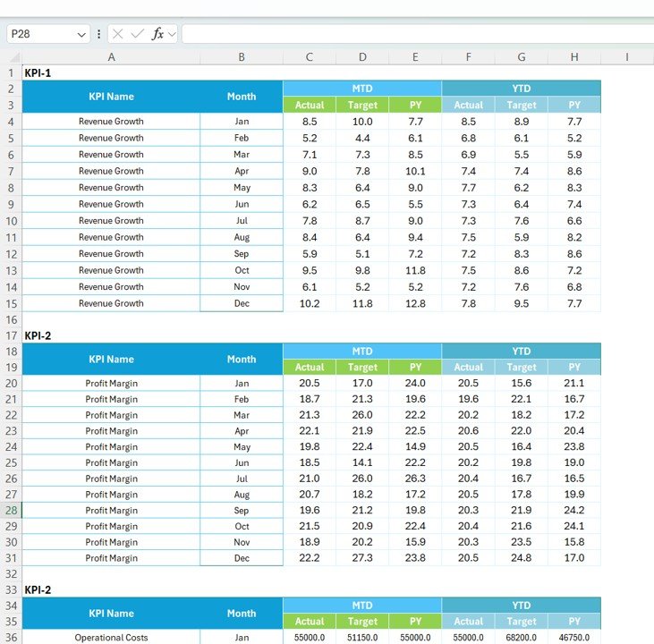Viewport: 654px width, 644px height.
Task: Click the Aug cell for Profit Margin
Action: pyautogui.click(x=242, y=495)
